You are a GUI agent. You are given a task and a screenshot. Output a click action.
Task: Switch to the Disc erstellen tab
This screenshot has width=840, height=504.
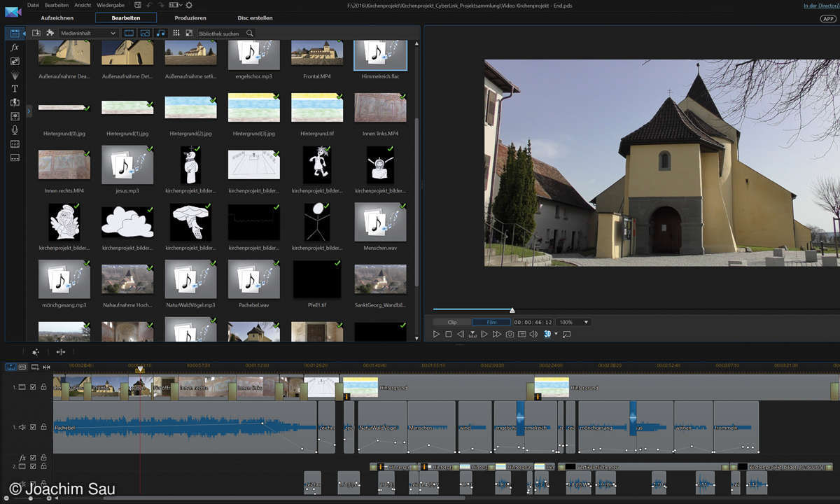(255, 17)
